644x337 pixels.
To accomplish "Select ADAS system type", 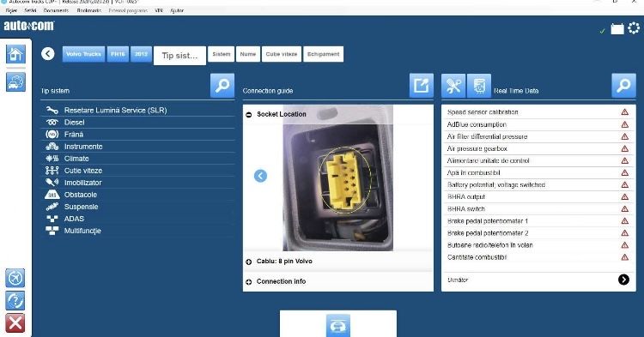I will pos(137,219).
